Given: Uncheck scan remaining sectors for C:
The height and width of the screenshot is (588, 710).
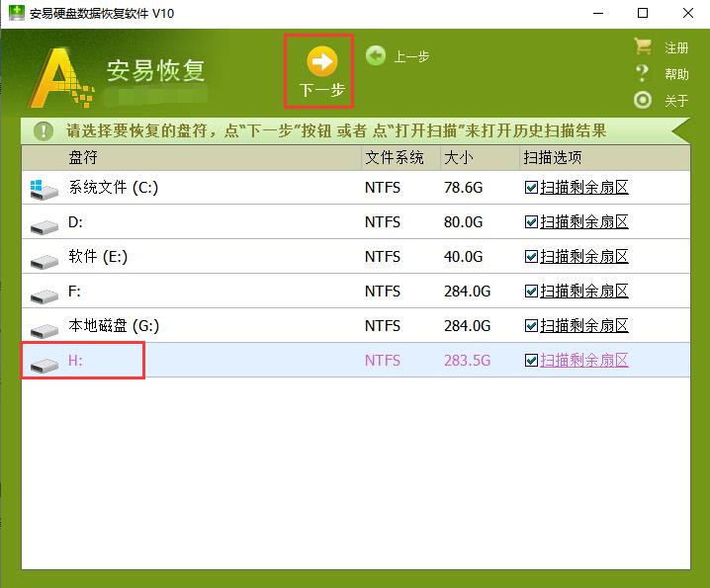Looking at the screenshot, I should (531, 188).
